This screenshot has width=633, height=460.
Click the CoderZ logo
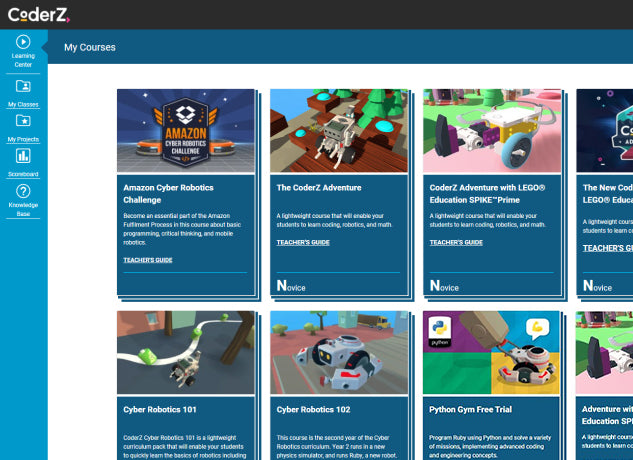click(41, 14)
